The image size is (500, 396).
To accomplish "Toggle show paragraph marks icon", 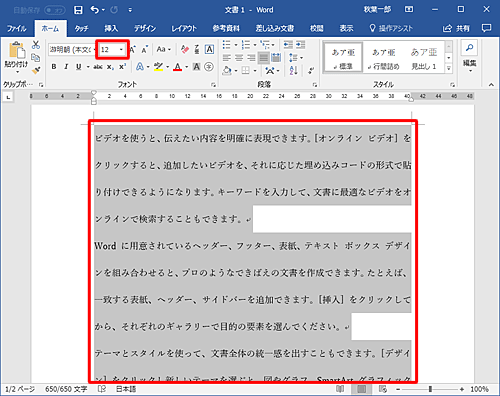I will tap(311, 70).
